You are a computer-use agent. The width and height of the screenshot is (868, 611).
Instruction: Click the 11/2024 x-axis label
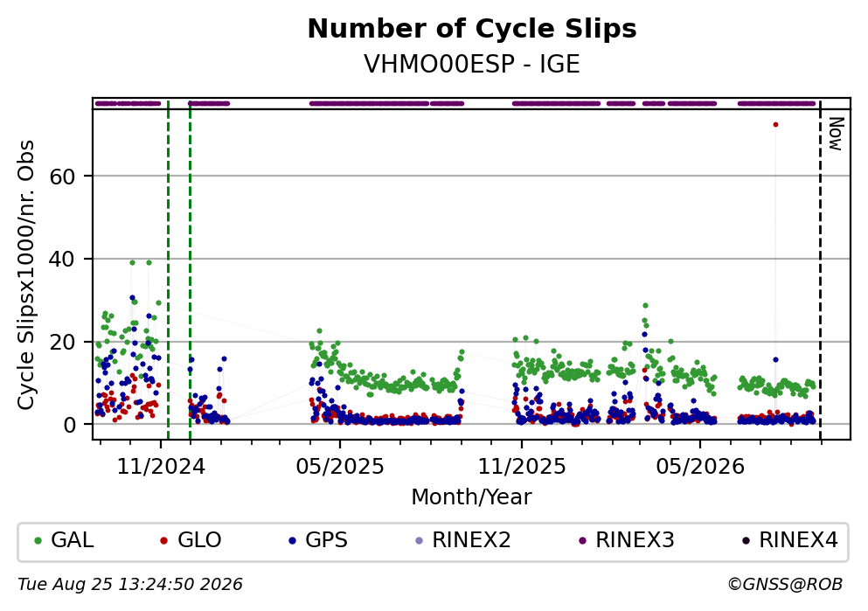point(161,467)
